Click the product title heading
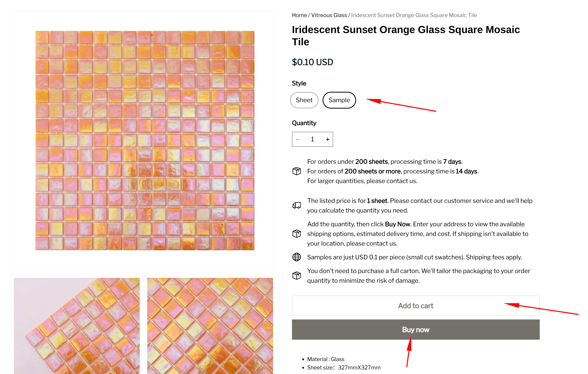 coord(406,36)
